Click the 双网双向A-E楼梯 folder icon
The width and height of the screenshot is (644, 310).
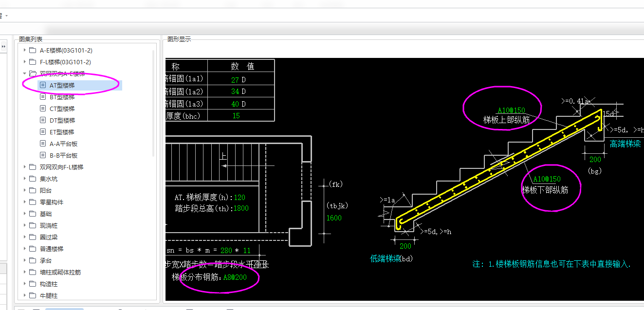coord(33,73)
